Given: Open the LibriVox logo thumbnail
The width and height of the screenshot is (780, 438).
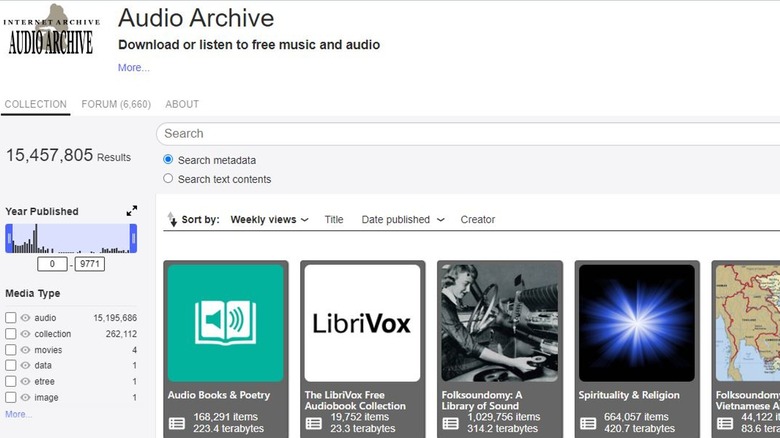Looking at the screenshot, I should click(363, 323).
